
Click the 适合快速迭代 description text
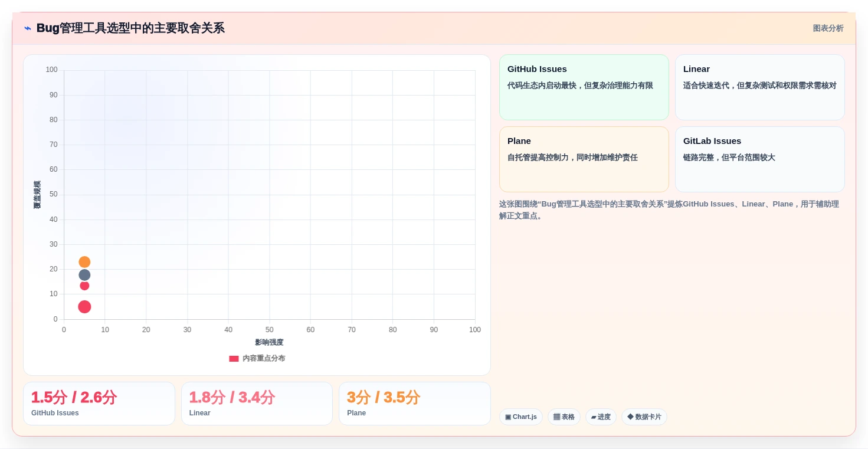(x=760, y=86)
